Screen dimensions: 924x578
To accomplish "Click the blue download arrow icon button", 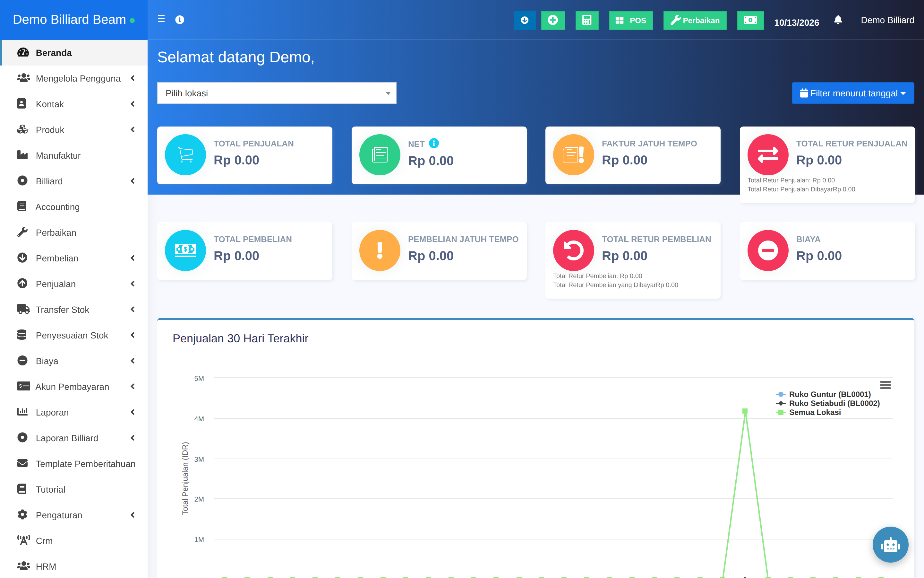I will (x=525, y=20).
